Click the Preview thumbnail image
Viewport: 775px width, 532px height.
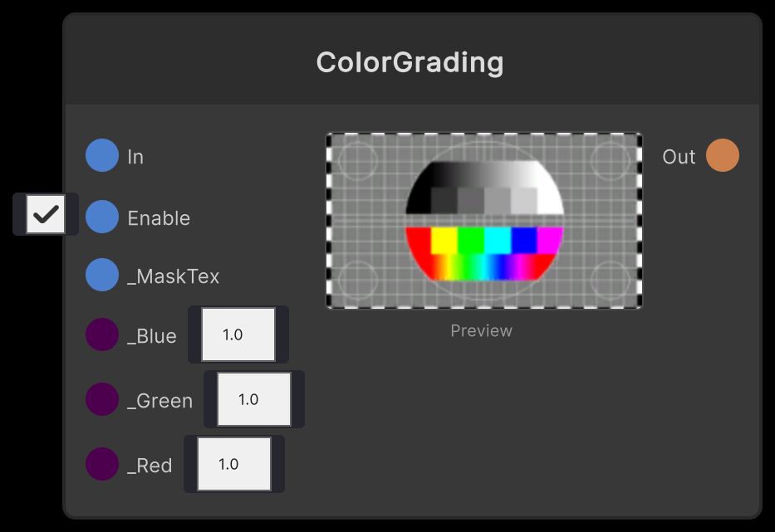click(483, 219)
